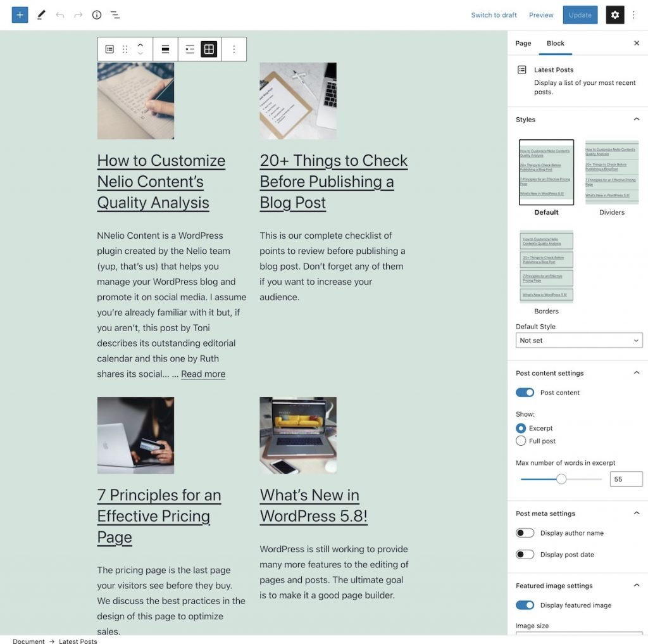Click the excerpt words slider handle
The width and height of the screenshot is (648, 644).
click(561, 479)
